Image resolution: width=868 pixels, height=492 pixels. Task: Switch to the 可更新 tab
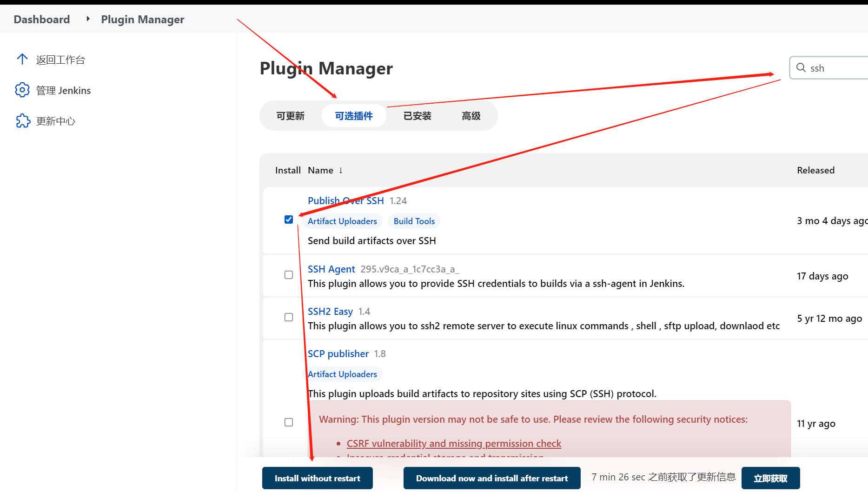[291, 116]
